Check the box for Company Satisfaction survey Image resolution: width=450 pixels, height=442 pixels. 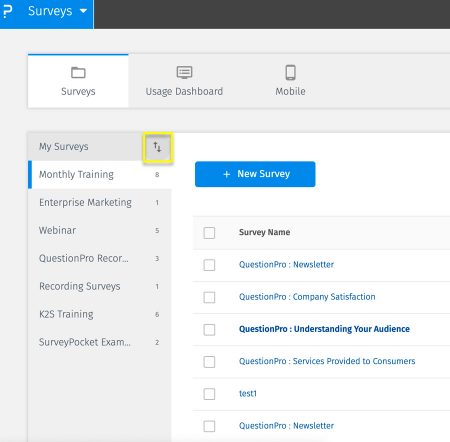click(x=209, y=297)
